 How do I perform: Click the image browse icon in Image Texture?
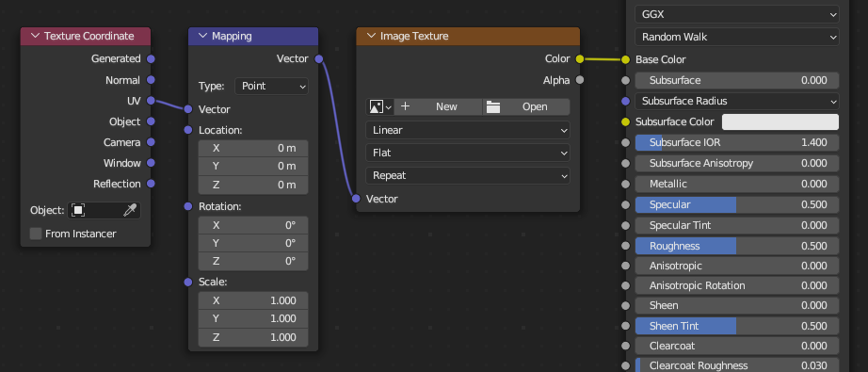[x=379, y=106]
